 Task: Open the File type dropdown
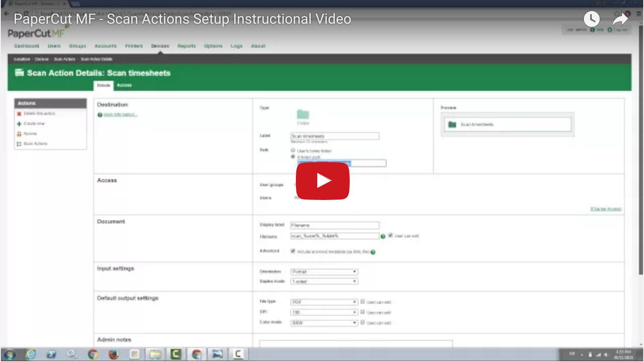pyautogui.click(x=324, y=302)
